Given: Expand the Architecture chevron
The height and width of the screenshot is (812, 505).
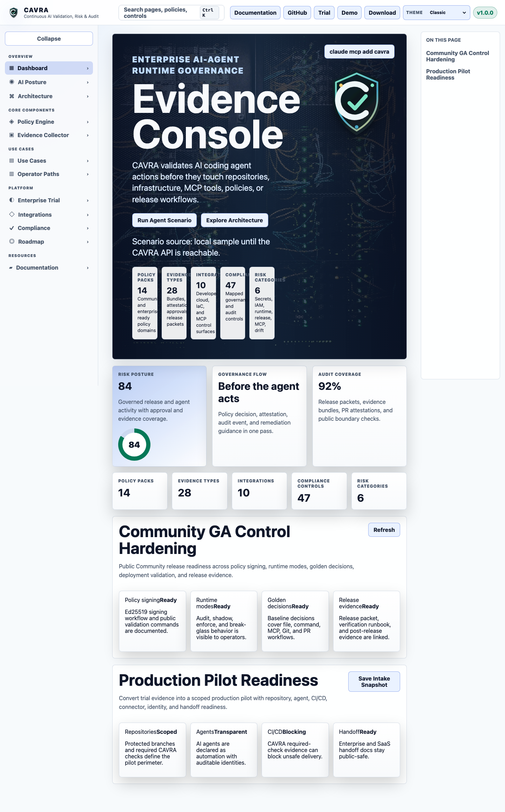Looking at the screenshot, I should (88, 96).
